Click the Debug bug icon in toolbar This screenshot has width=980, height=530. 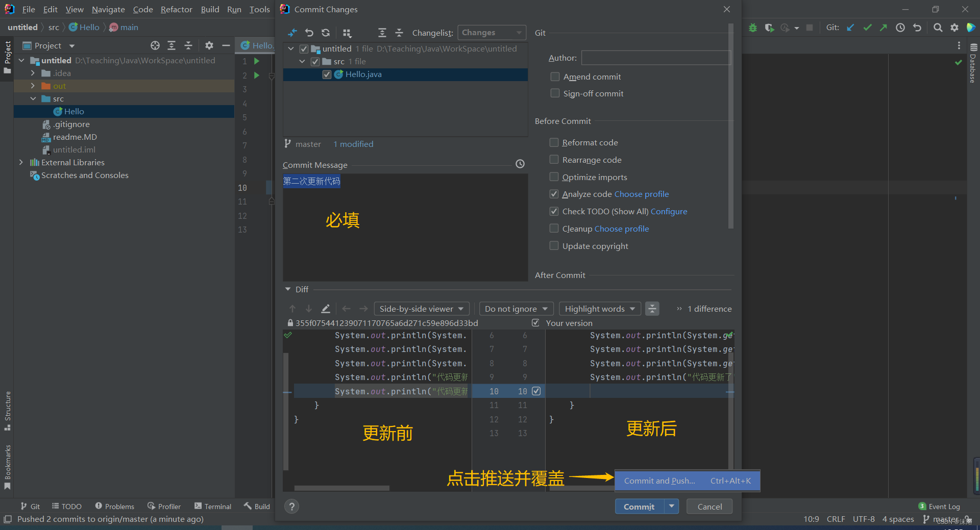click(753, 28)
